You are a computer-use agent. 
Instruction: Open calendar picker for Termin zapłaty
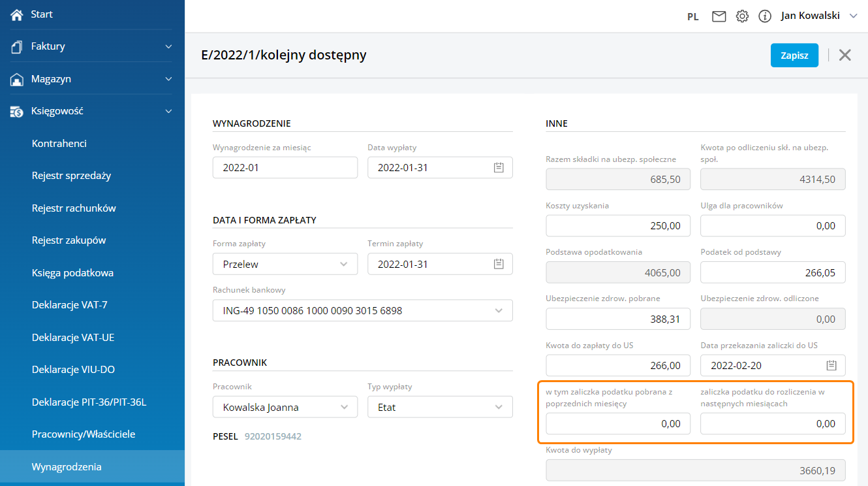[x=499, y=265]
